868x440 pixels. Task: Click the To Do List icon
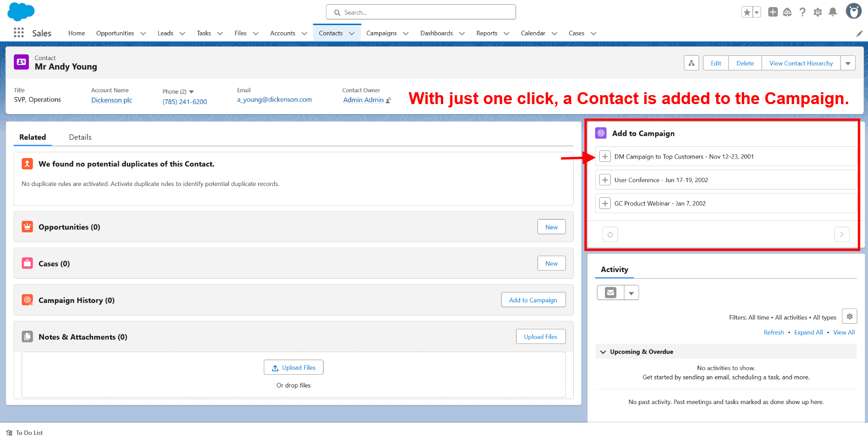(9, 433)
